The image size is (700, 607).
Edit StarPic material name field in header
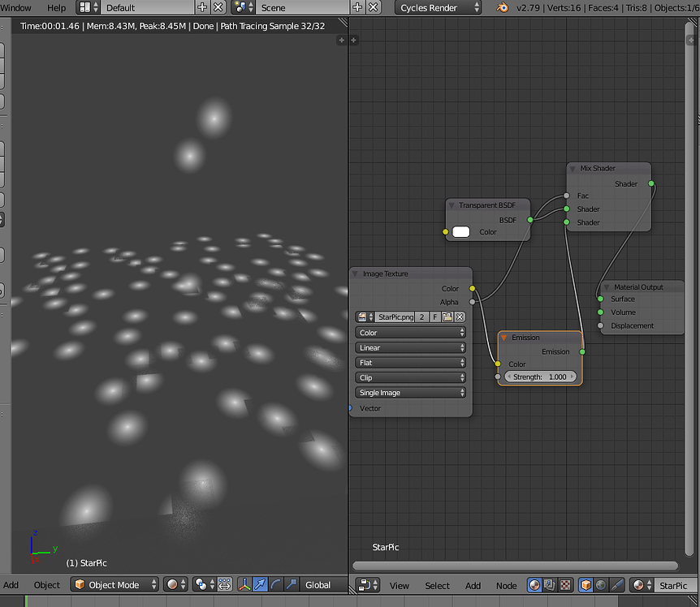[676, 585]
